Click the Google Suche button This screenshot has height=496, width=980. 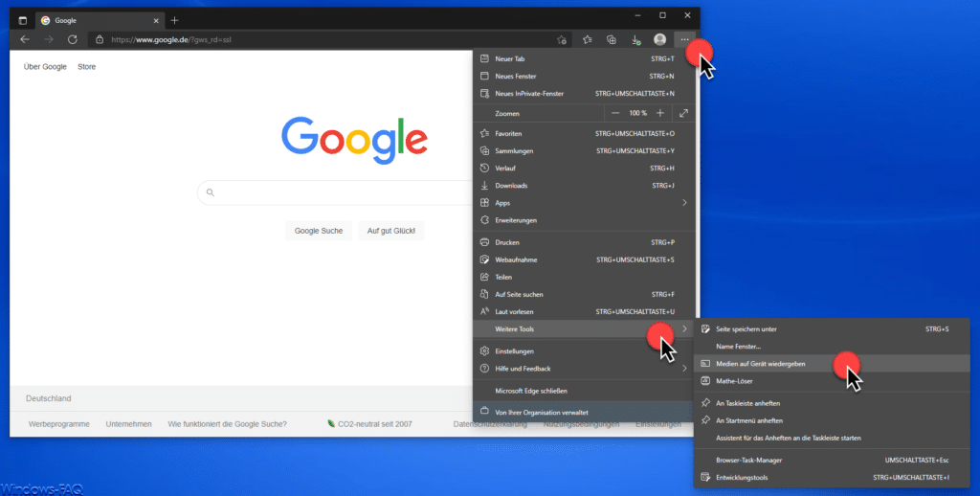pos(318,231)
